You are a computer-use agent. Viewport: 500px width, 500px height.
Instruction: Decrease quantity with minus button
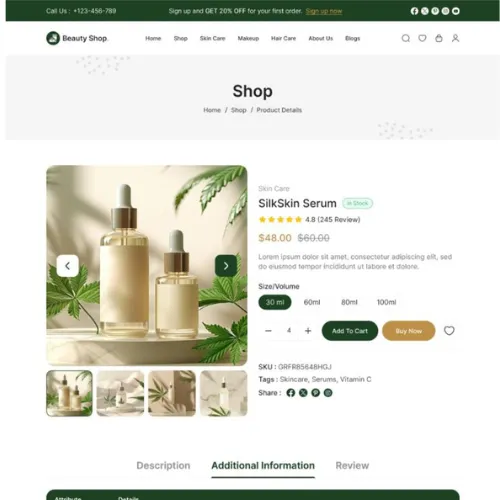pos(268,331)
